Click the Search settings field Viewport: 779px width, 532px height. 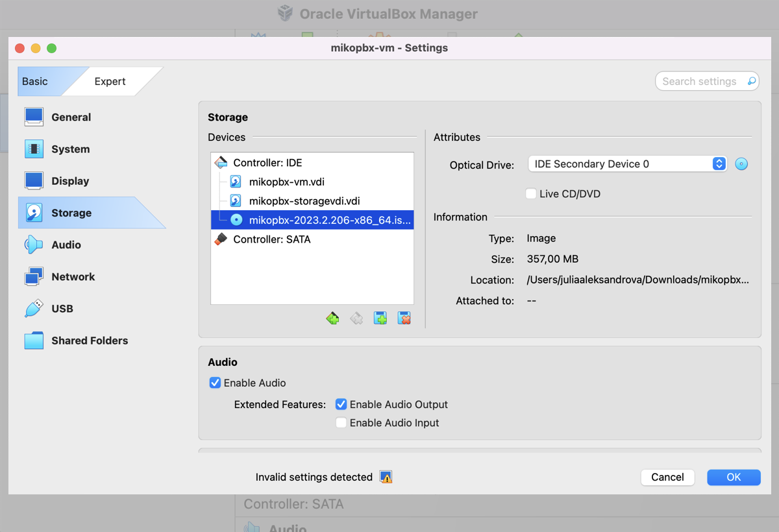tap(700, 82)
